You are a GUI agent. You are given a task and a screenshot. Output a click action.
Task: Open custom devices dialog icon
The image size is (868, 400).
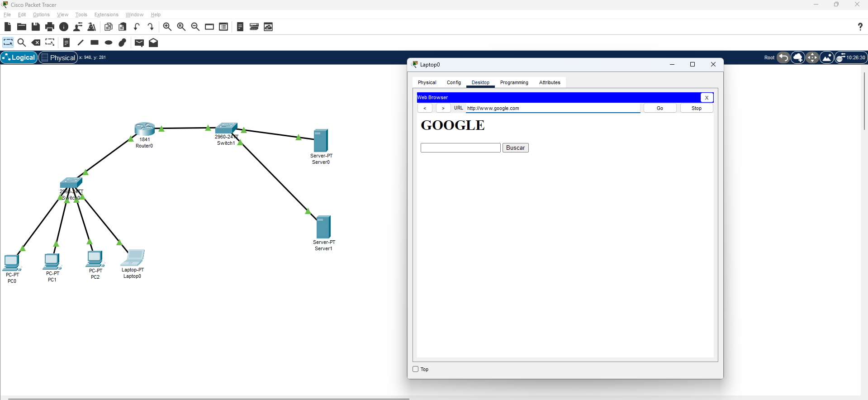223,27
